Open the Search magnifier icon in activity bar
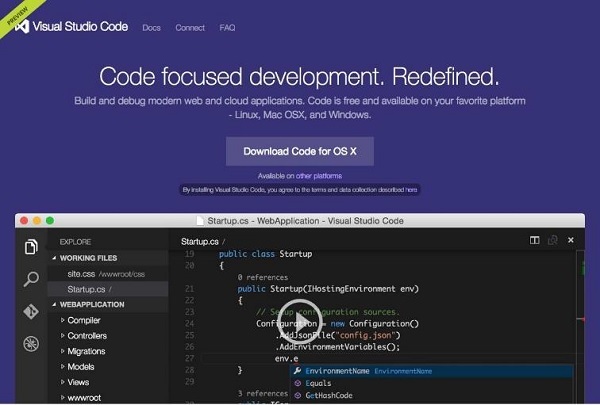 (30, 279)
